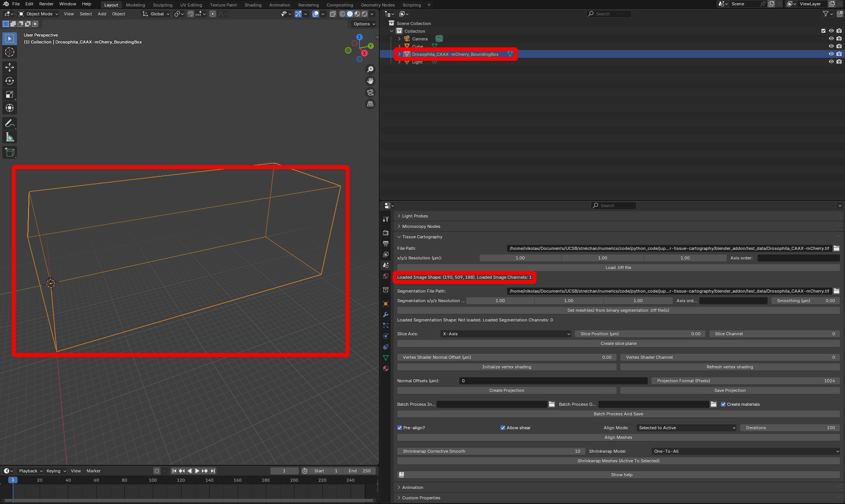Expand the Microscopy Nodes panel
The width and height of the screenshot is (845, 504).
[x=421, y=226]
